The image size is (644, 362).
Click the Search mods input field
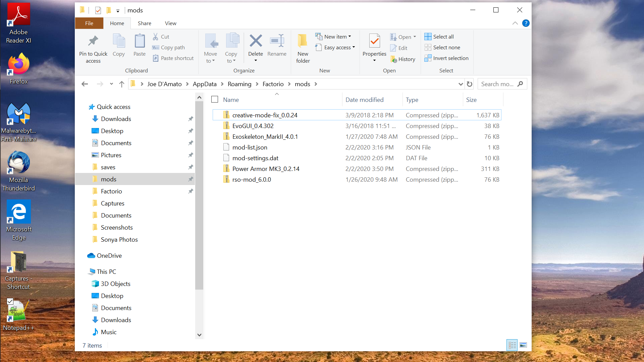502,84
